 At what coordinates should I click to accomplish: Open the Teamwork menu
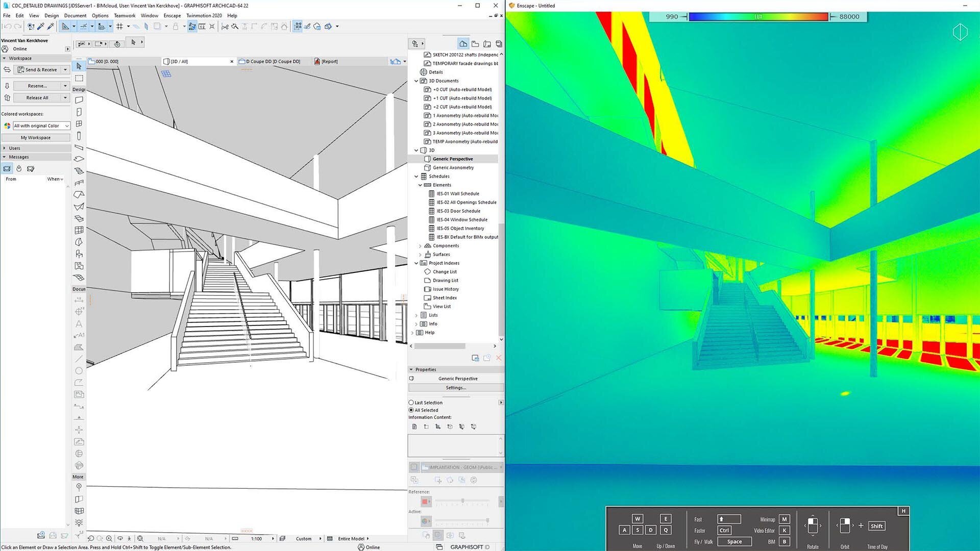[x=125, y=15]
